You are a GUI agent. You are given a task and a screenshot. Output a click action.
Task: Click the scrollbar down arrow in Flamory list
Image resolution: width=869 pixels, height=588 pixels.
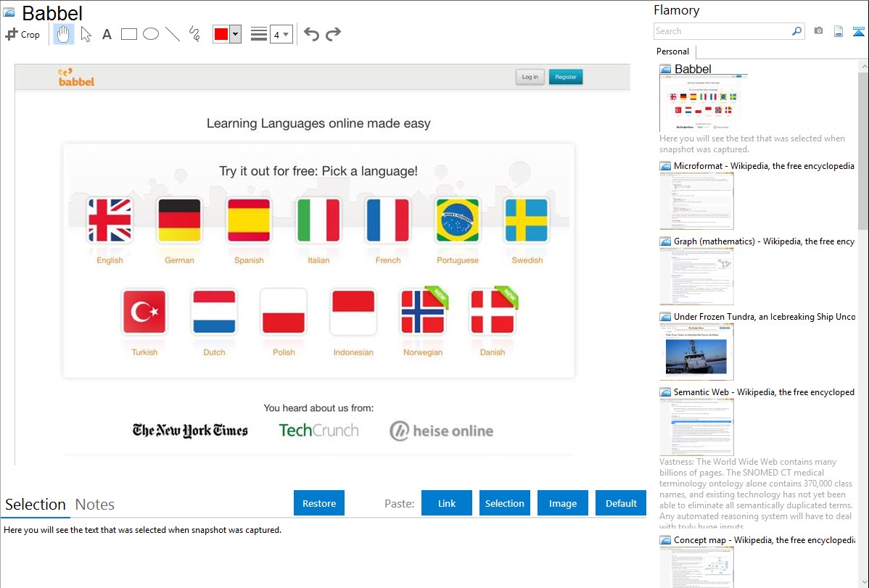pyautogui.click(x=863, y=582)
